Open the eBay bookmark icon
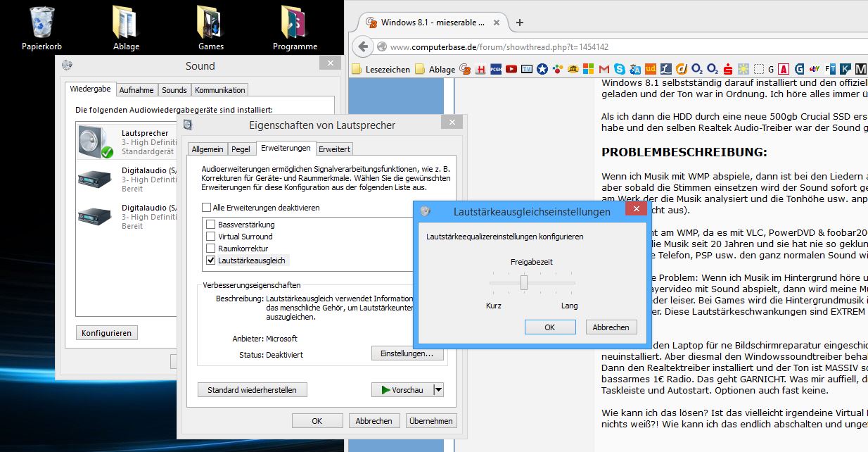 click(x=815, y=69)
